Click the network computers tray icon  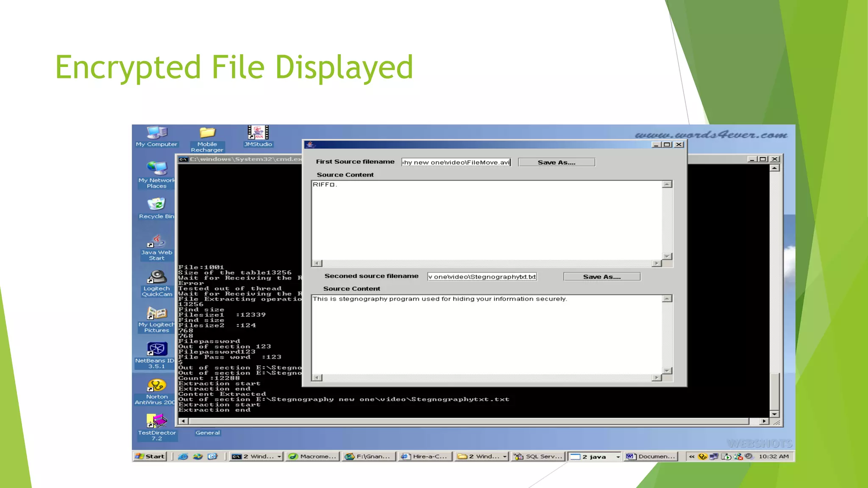click(x=714, y=456)
